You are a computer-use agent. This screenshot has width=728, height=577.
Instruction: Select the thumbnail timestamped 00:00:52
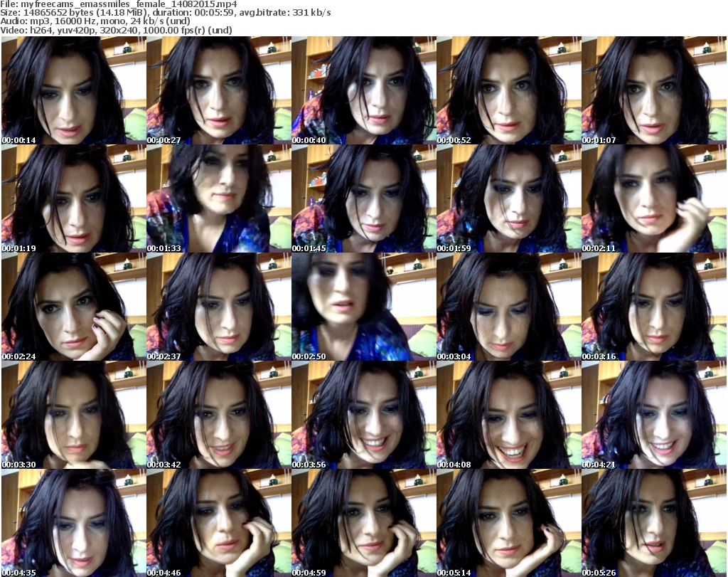509,90
